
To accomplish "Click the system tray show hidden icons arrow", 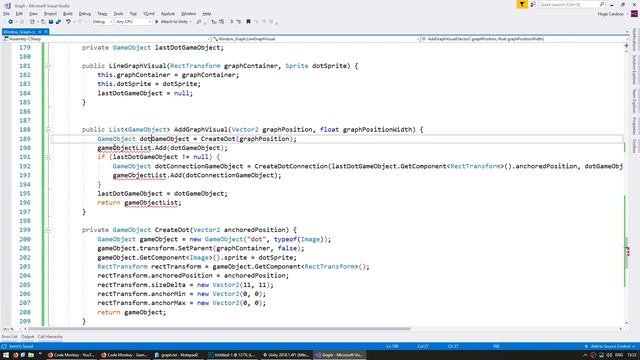I will 585,355.
